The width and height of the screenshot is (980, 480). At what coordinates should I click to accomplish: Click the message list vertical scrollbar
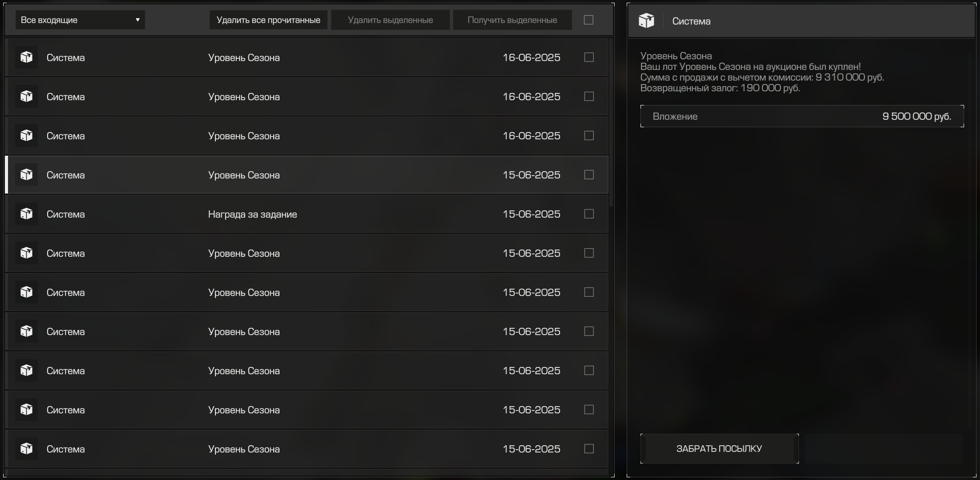[611, 122]
